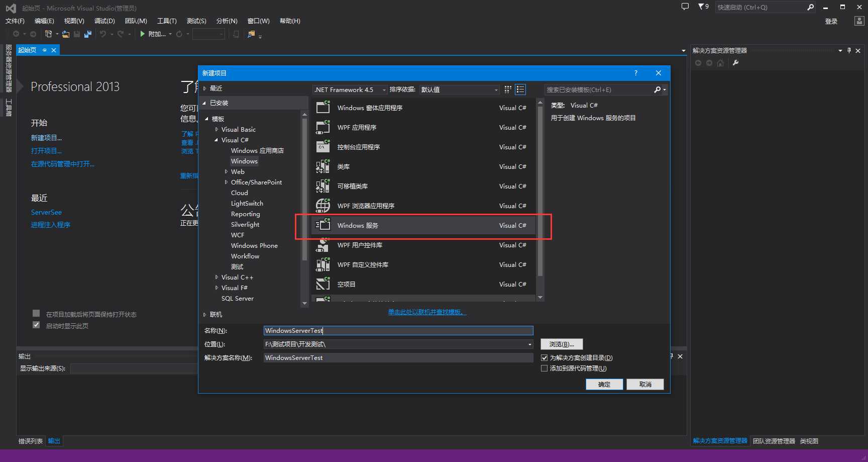The height and width of the screenshot is (462, 868).
Task: Uncheck the create directory for solution checkbox
Action: click(544, 358)
